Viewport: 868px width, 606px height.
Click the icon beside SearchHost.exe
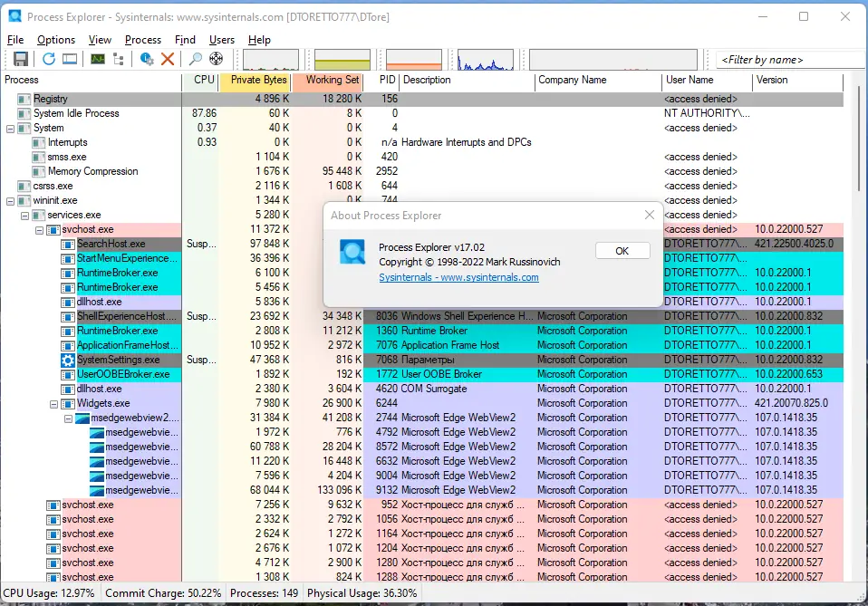pos(68,244)
